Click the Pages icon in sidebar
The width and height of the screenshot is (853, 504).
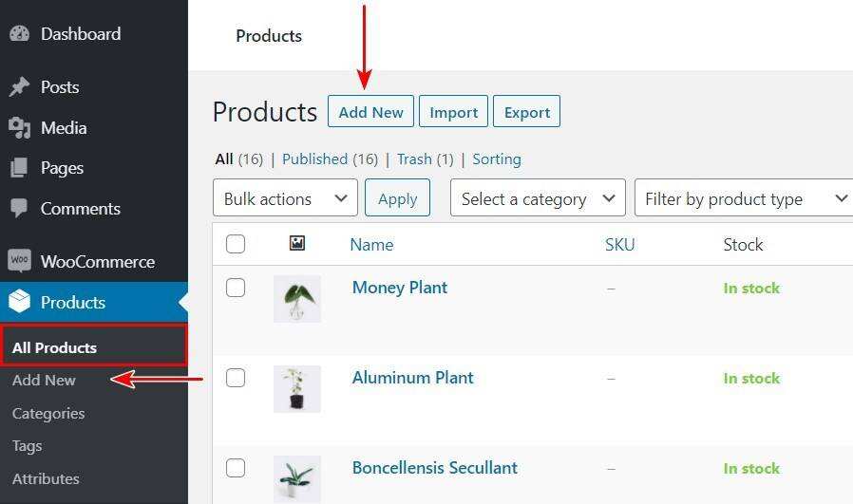[x=20, y=168]
